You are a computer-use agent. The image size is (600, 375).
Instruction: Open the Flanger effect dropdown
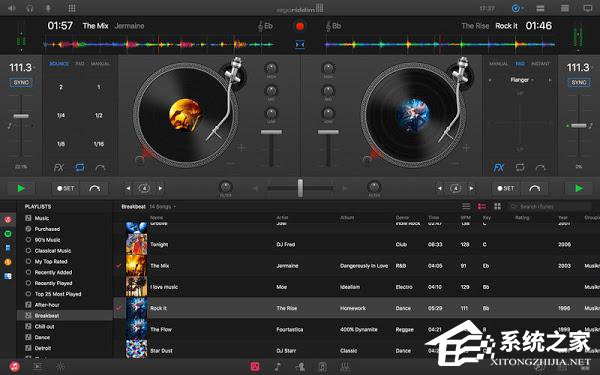point(522,80)
